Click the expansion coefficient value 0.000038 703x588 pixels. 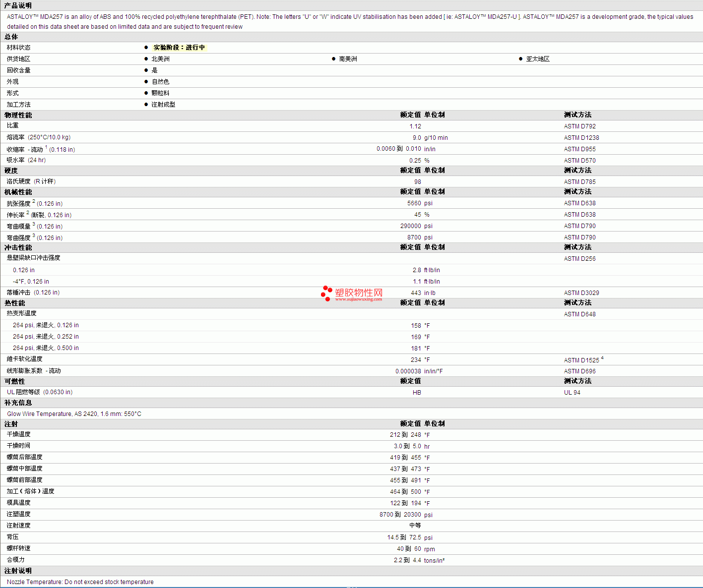[408, 371]
